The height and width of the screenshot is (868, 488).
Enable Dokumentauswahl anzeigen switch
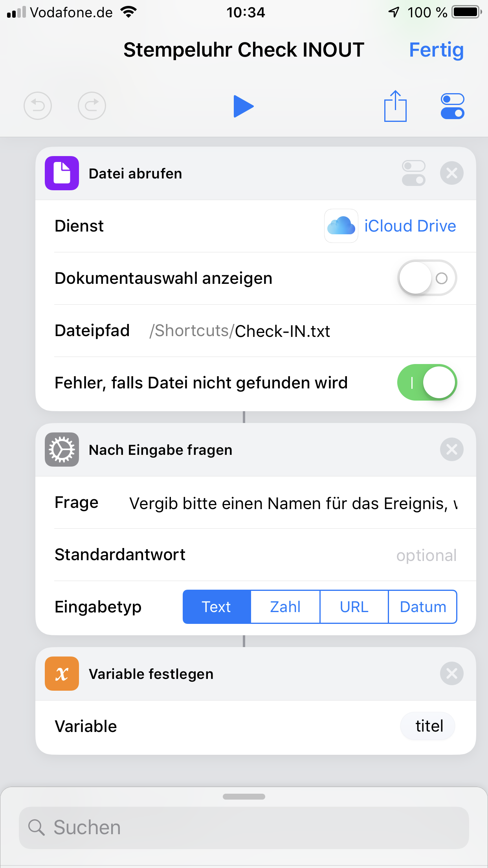[427, 278]
